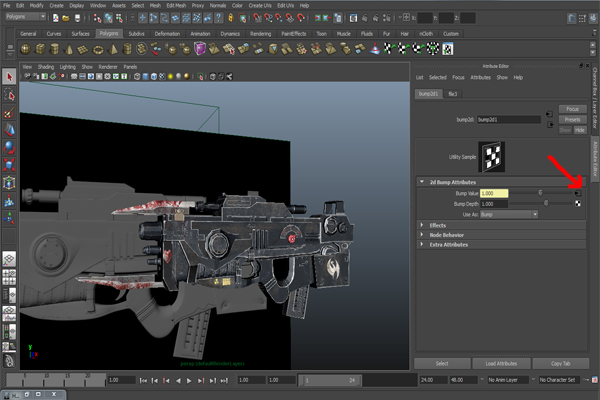Toggle snap to curves magnet
This screenshot has height=400, width=600.
coord(268,18)
